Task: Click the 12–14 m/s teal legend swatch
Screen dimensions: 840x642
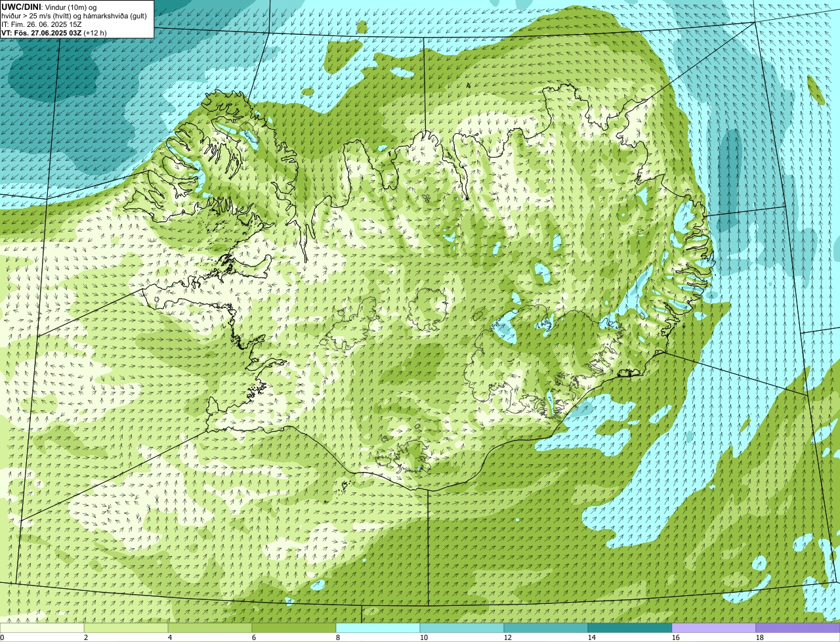Action: pos(546,628)
